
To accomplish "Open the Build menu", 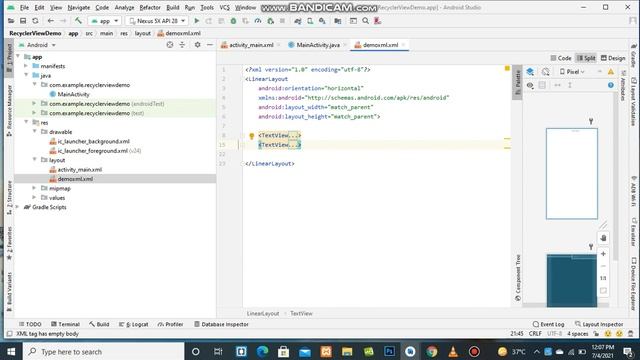I will pyautogui.click(x=173, y=7).
